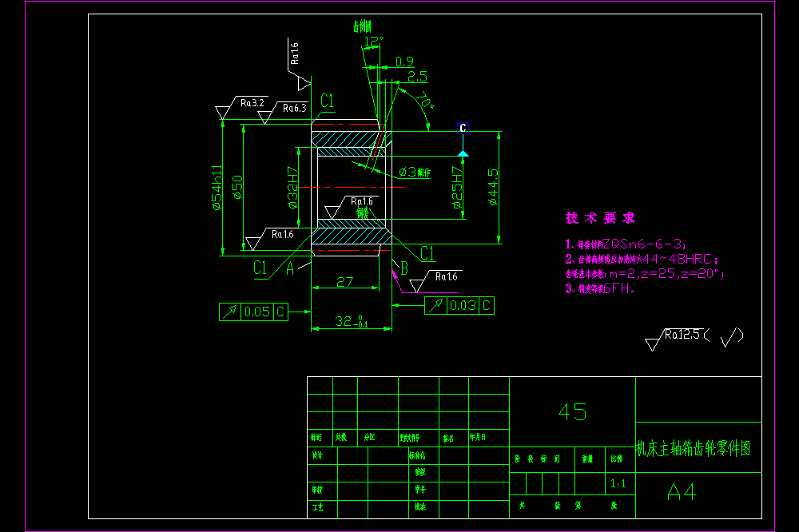Select the face label A

290,268
